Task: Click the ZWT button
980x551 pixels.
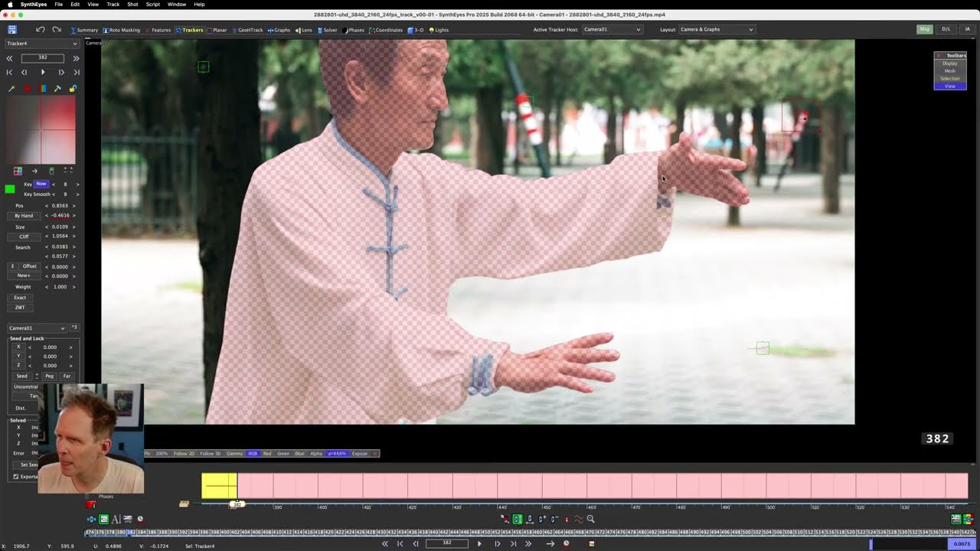Action: point(20,308)
